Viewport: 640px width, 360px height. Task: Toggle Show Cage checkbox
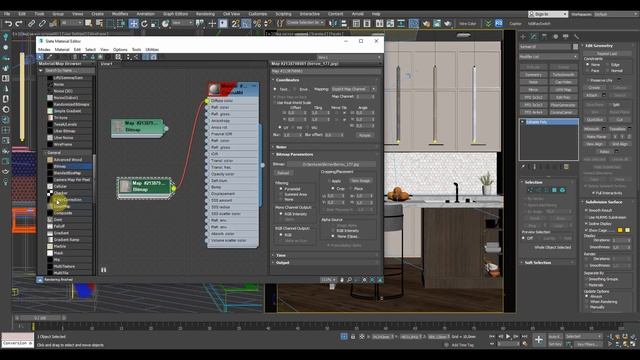(587, 230)
